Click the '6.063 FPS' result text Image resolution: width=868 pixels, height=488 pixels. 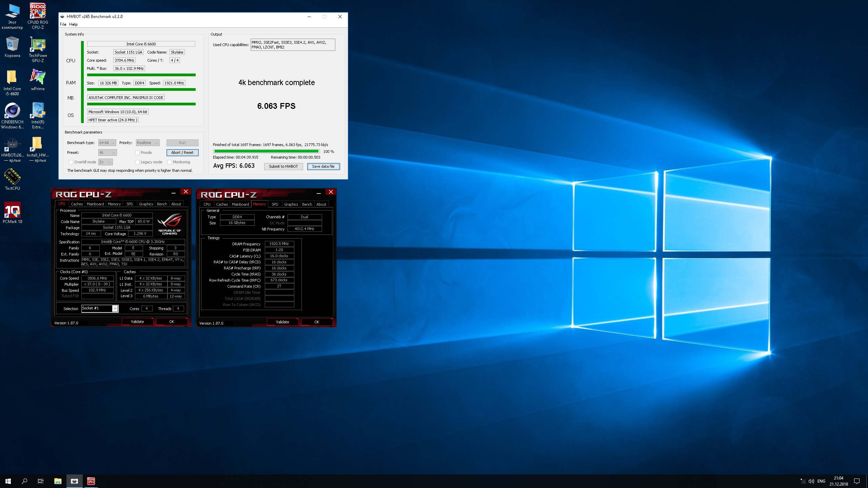click(x=276, y=106)
